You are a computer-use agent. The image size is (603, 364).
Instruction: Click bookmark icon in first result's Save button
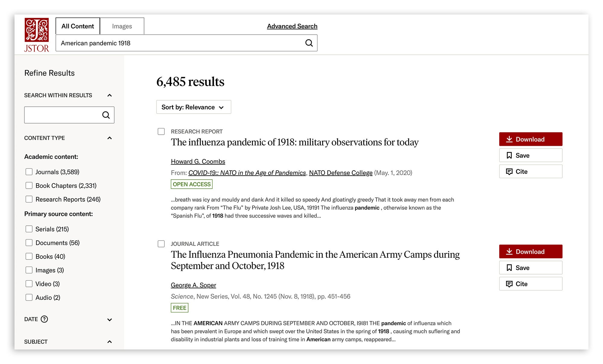(x=509, y=155)
